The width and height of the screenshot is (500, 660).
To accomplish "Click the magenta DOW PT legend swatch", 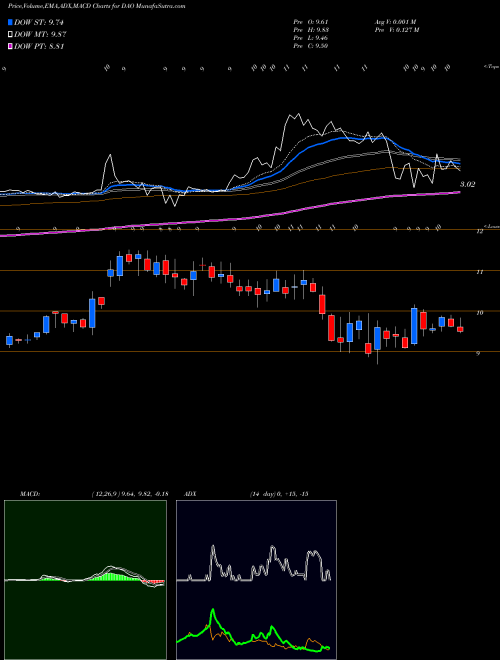I will coord(10,46).
